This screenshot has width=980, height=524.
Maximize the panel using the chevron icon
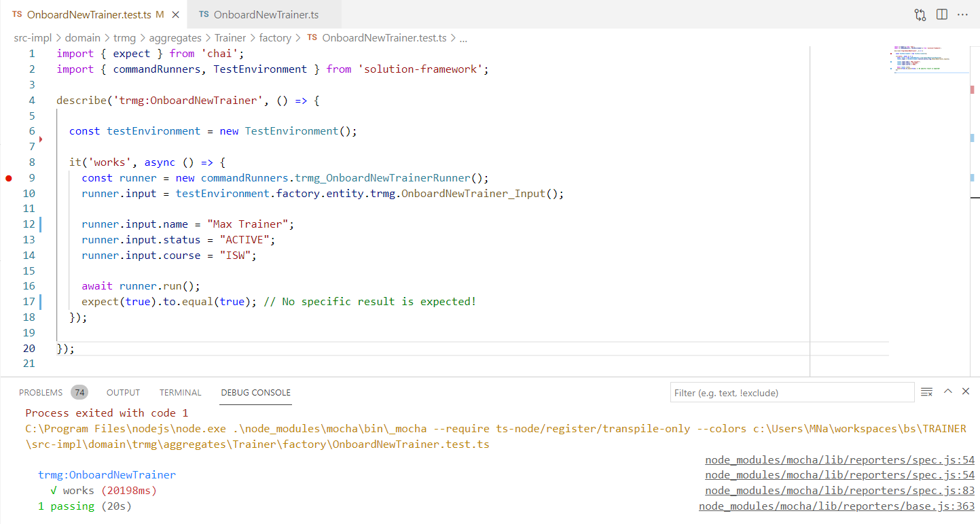947,391
